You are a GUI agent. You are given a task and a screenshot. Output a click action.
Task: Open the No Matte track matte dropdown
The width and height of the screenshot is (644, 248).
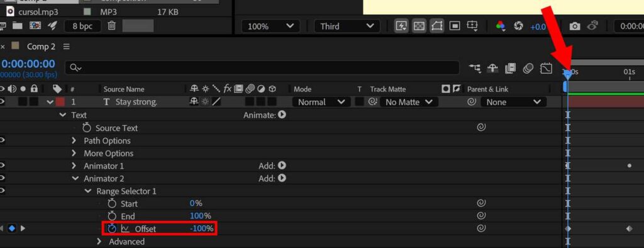click(x=409, y=102)
